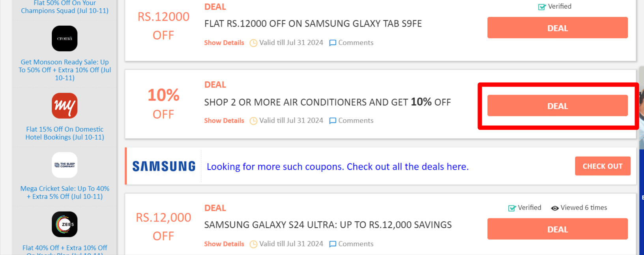The height and width of the screenshot is (255, 644).
Task: Click the clock icon on the air conditioner deal
Action: (253, 121)
